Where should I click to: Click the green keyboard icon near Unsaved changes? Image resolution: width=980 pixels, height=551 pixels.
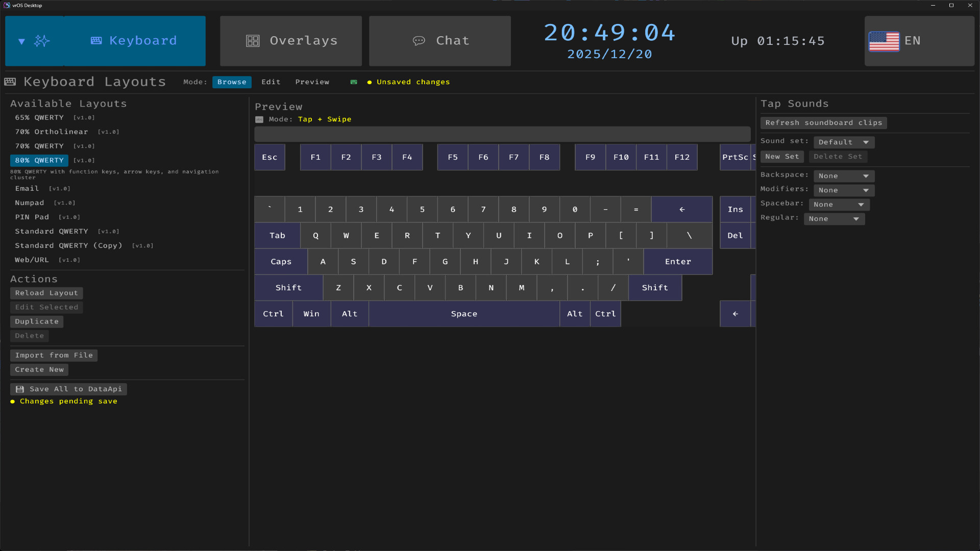[353, 82]
